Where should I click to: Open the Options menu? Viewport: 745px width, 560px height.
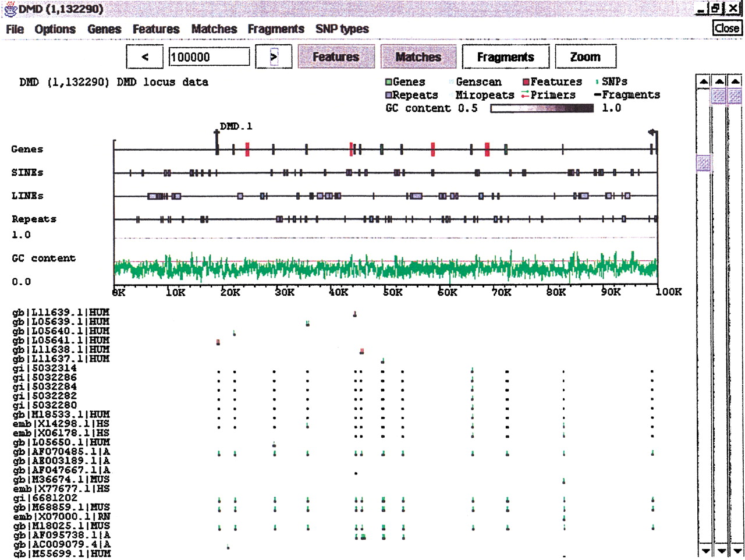[55, 29]
